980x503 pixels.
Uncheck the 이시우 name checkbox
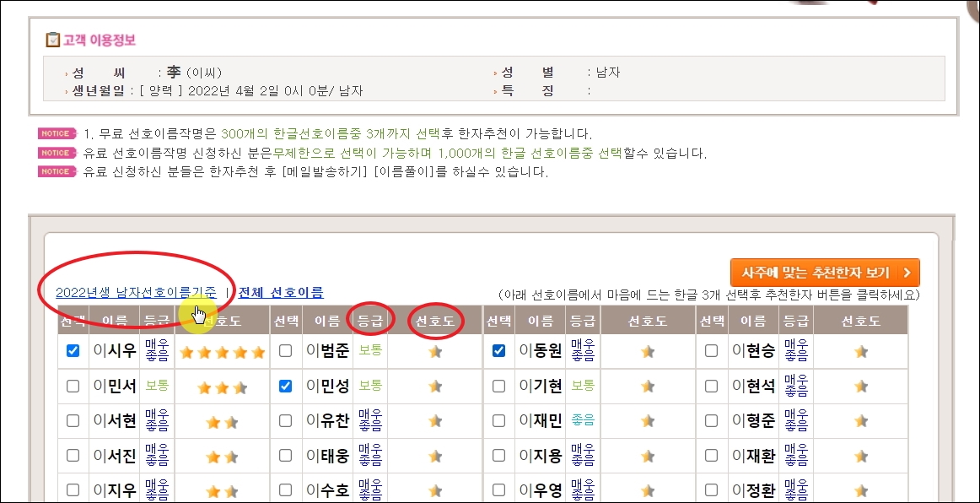click(x=73, y=351)
